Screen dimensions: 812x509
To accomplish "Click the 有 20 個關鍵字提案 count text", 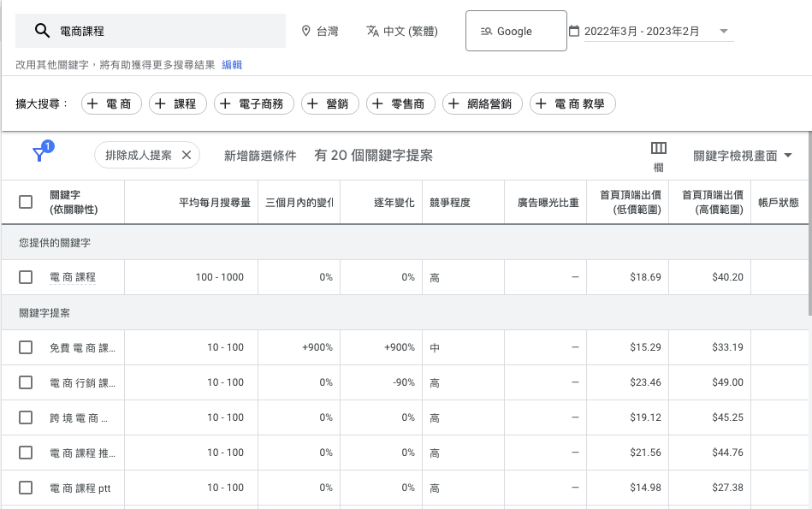I will [x=373, y=156].
